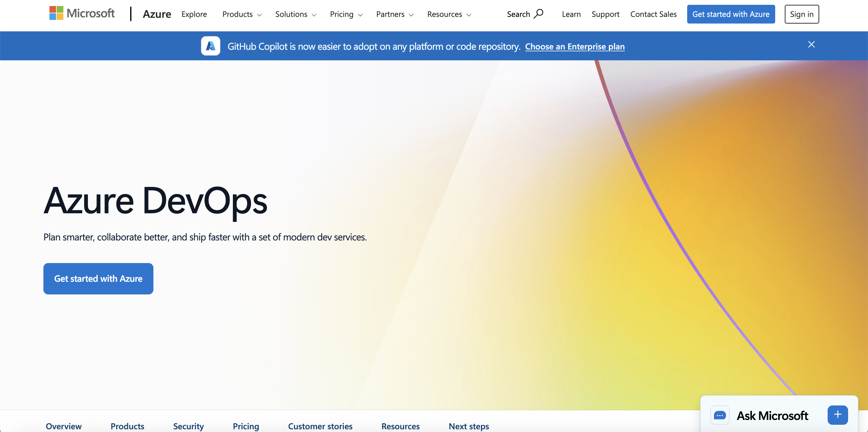
Task: Expand the Products dropdown menu
Action: 242,14
